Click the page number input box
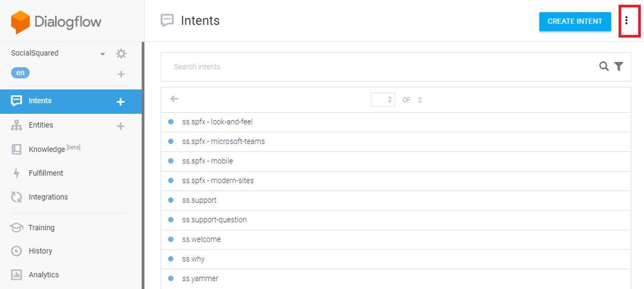Screen dimensions: 644x289 coord(383,99)
